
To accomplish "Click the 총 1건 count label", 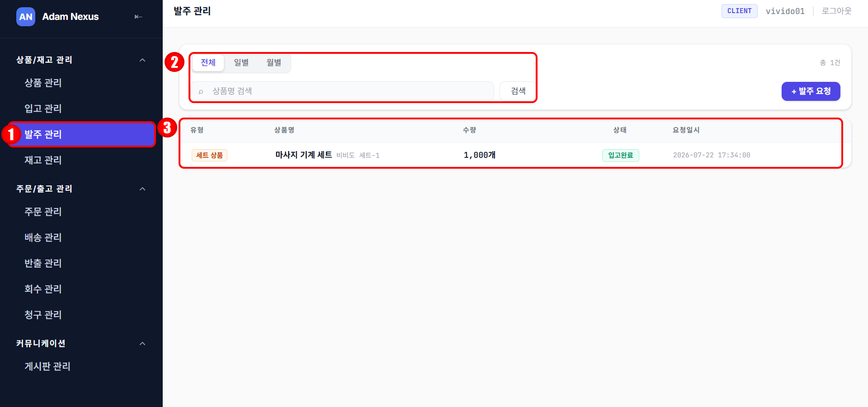I will pos(830,63).
